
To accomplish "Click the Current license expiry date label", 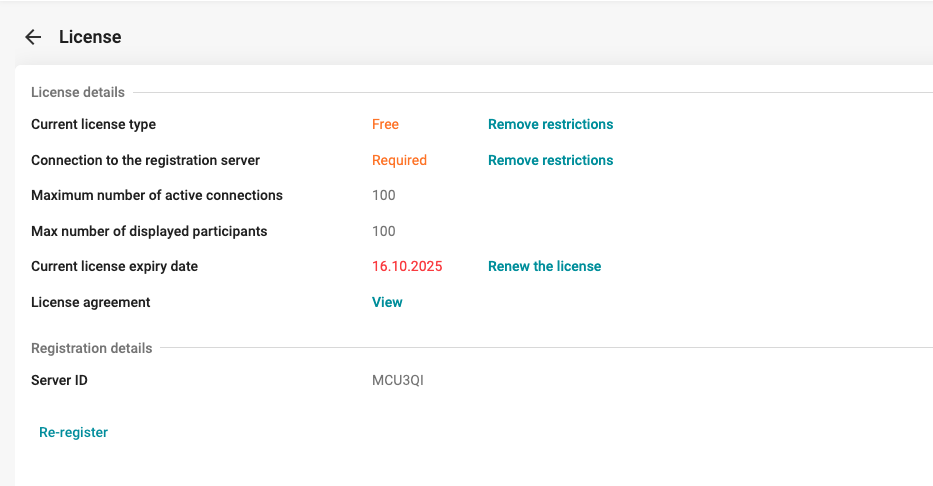I will coord(114,267).
